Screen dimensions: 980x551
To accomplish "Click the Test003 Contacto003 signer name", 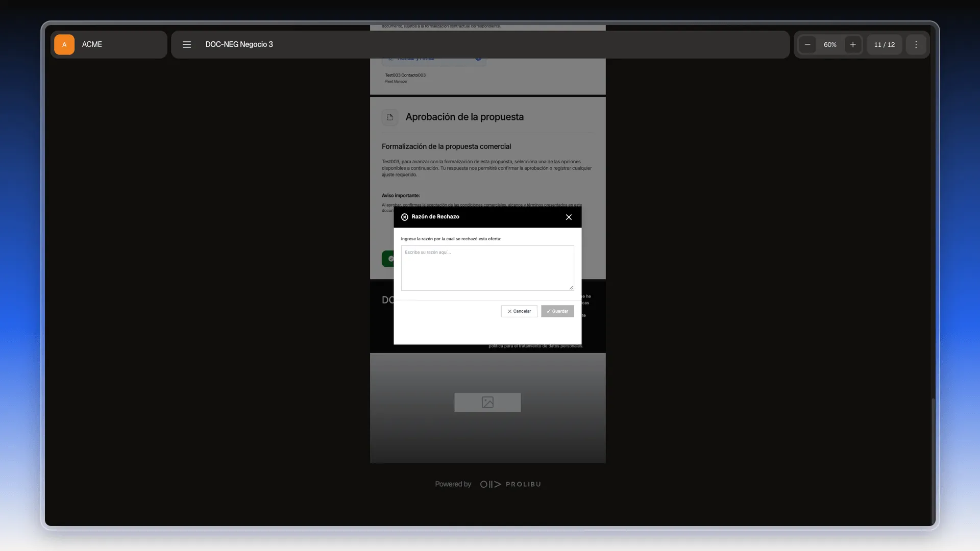I will 405,75.
